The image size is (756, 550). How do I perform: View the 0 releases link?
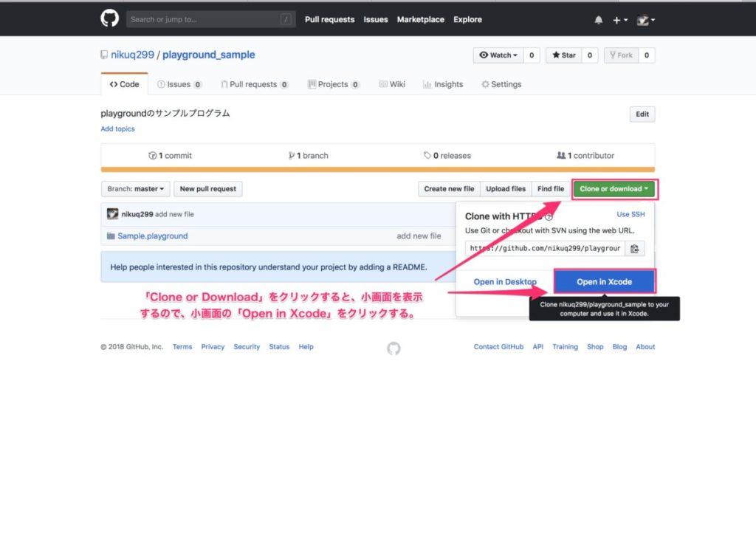click(x=447, y=155)
